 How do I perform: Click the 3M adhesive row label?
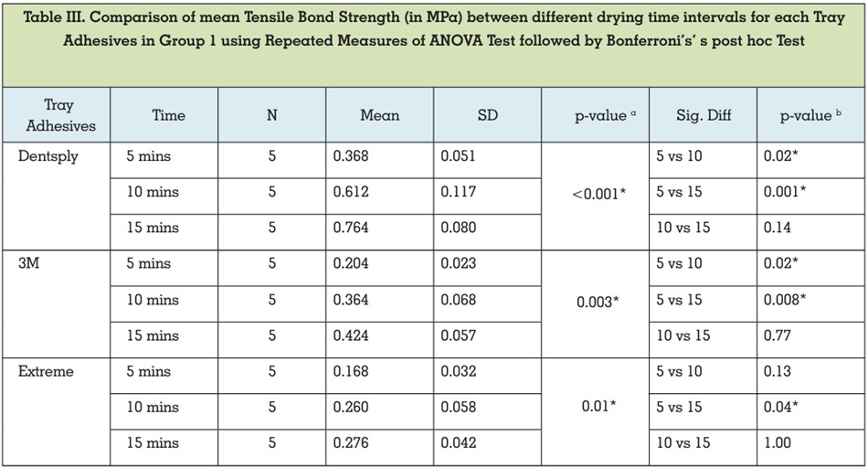click(x=29, y=263)
